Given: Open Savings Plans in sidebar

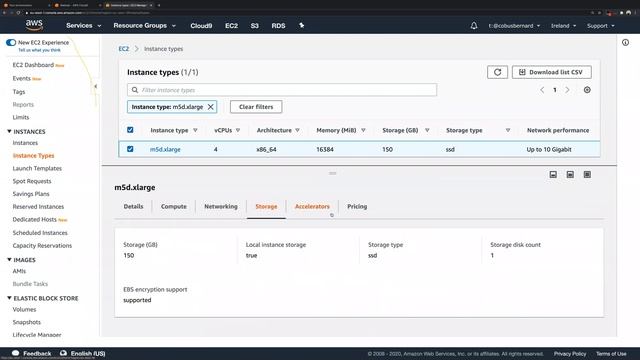Looking at the screenshot, I should point(31,194).
